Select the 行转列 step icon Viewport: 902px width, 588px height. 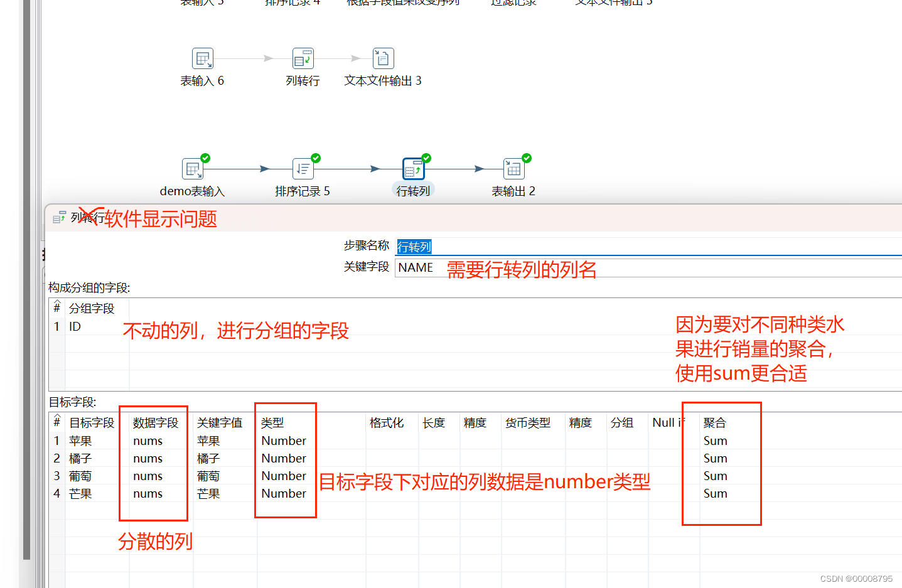[x=413, y=169]
